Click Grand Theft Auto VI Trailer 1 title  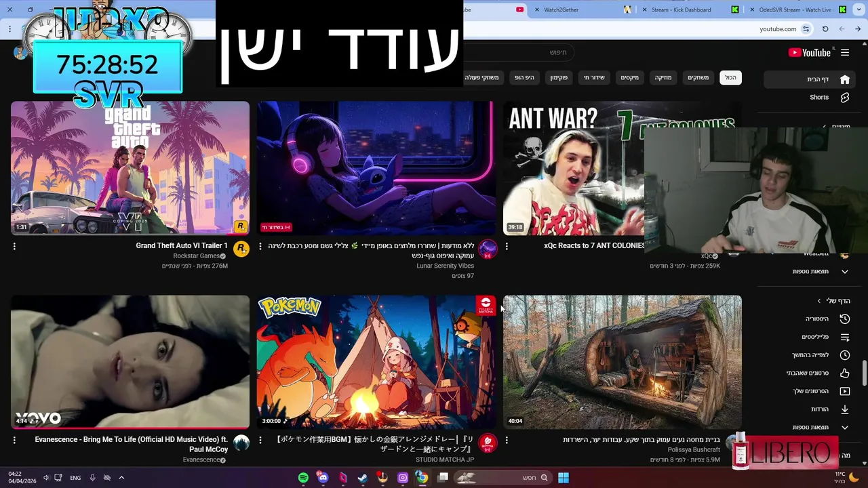182,246
